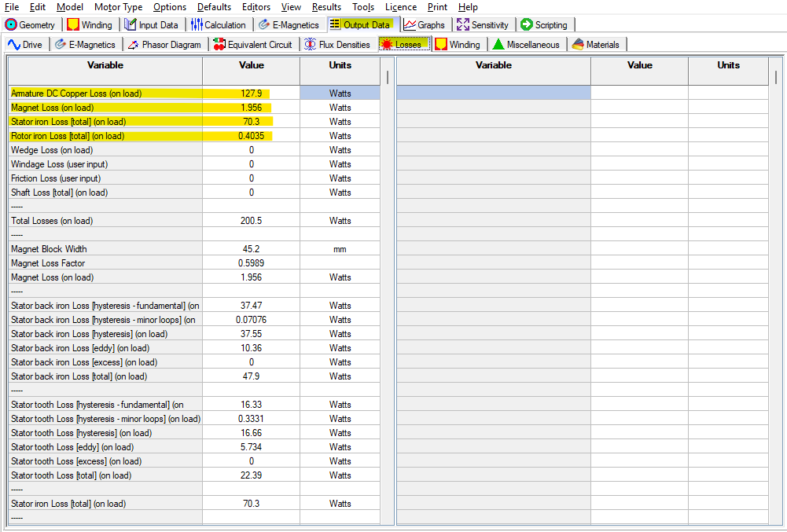Open the Geometry tab icon

click(31, 24)
